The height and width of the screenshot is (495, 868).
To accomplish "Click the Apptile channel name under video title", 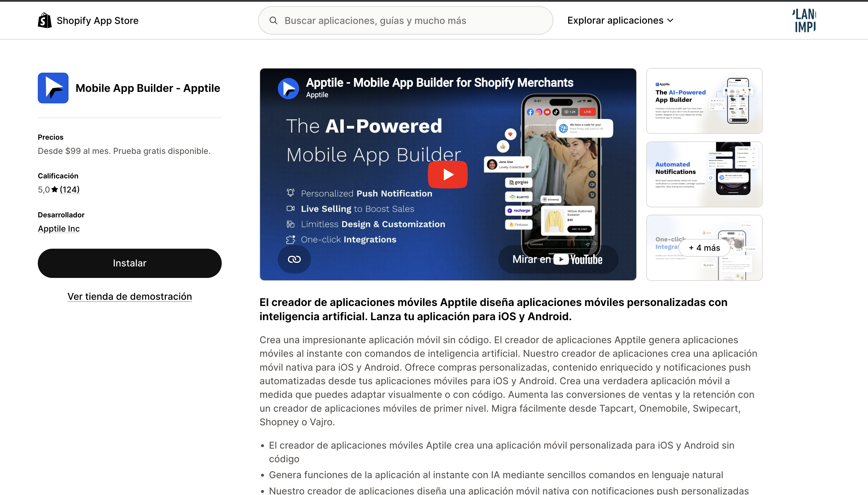I will coord(317,95).
